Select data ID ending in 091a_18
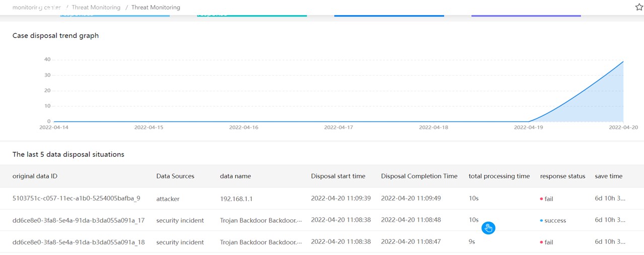The image size is (644, 255). [78, 242]
